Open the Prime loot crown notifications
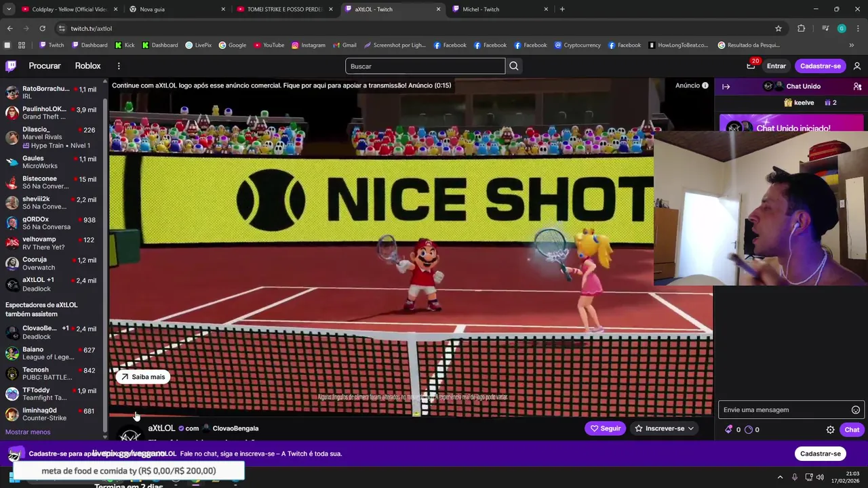This screenshot has height=488, width=868. click(x=751, y=66)
